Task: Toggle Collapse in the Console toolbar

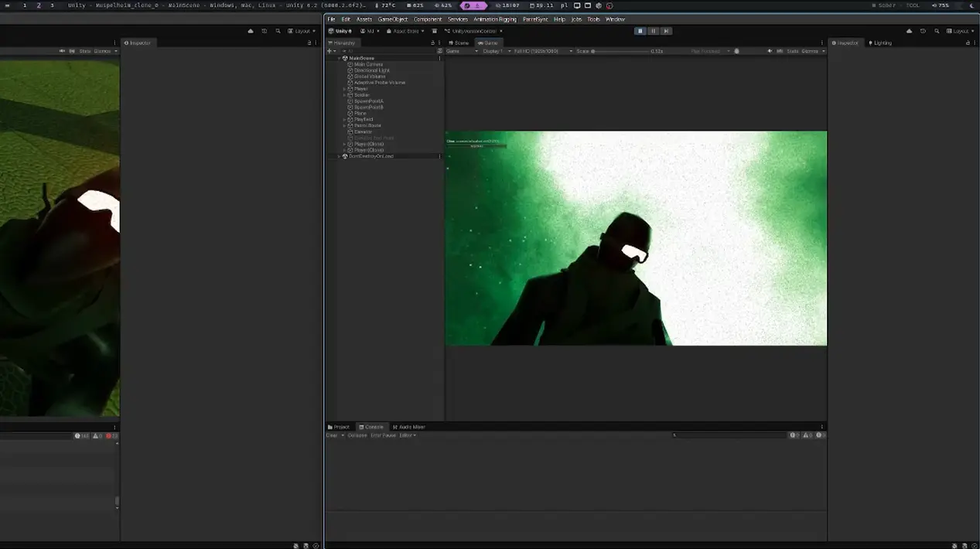Action: coord(357,435)
